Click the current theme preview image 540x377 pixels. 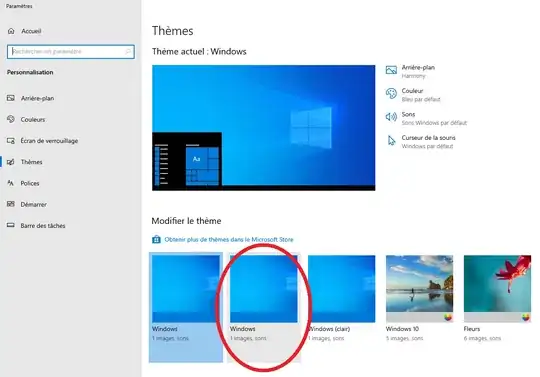[263, 128]
